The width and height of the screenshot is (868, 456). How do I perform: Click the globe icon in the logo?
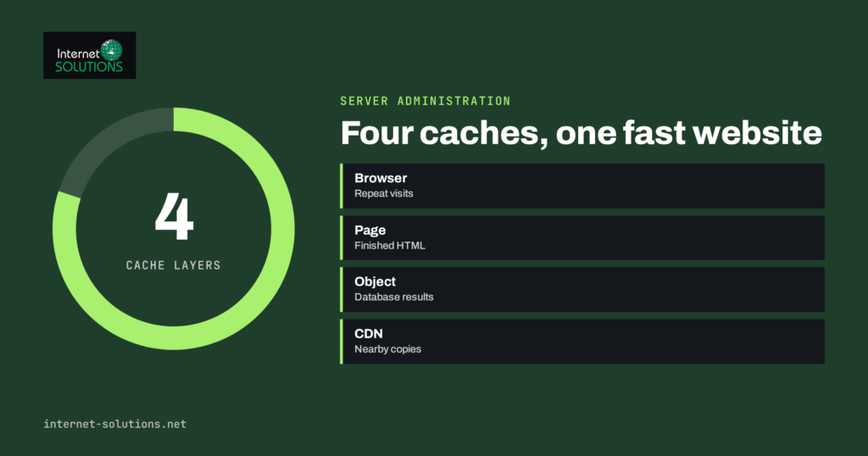pos(111,50)
